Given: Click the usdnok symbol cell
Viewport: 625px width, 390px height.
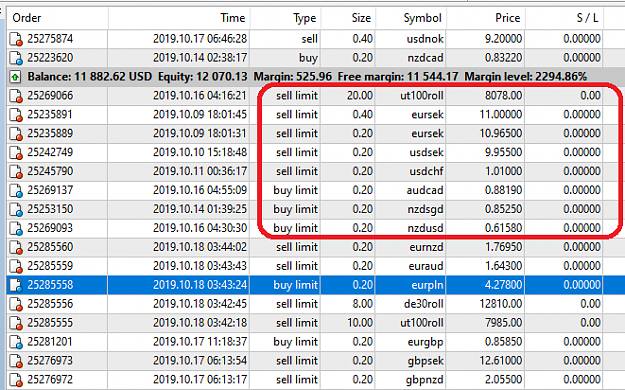Looking at the screenshot, I should (x=425, y=39).
